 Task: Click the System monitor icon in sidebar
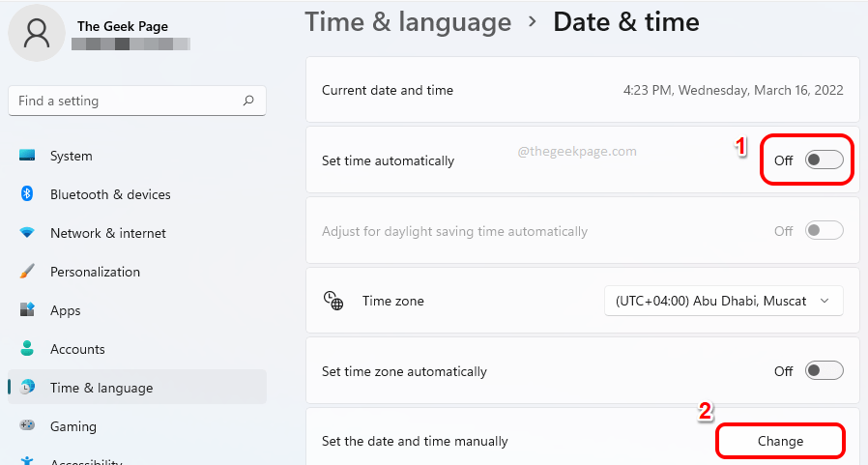pyautogui.click(x=27, y=156)
